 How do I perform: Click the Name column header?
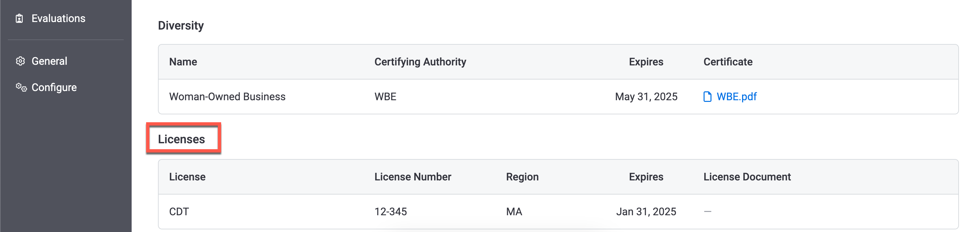(183, 62)
